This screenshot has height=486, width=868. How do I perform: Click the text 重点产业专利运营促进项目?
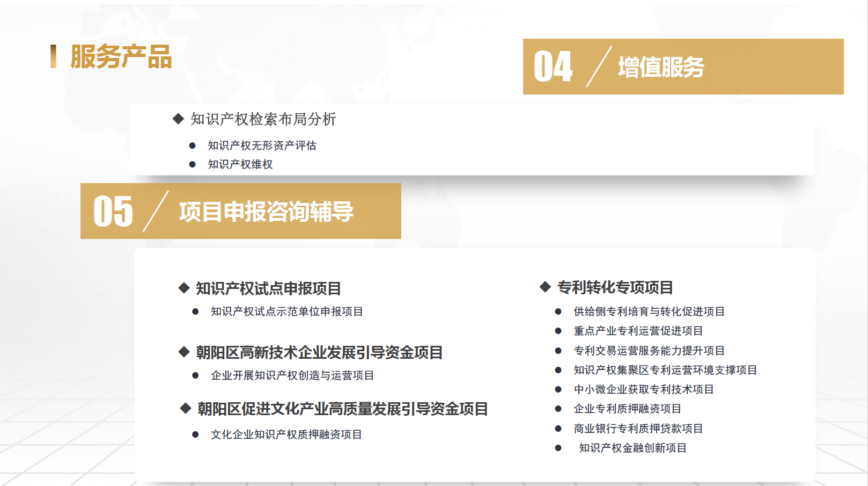pyautogui.click(x=638, y=331)
